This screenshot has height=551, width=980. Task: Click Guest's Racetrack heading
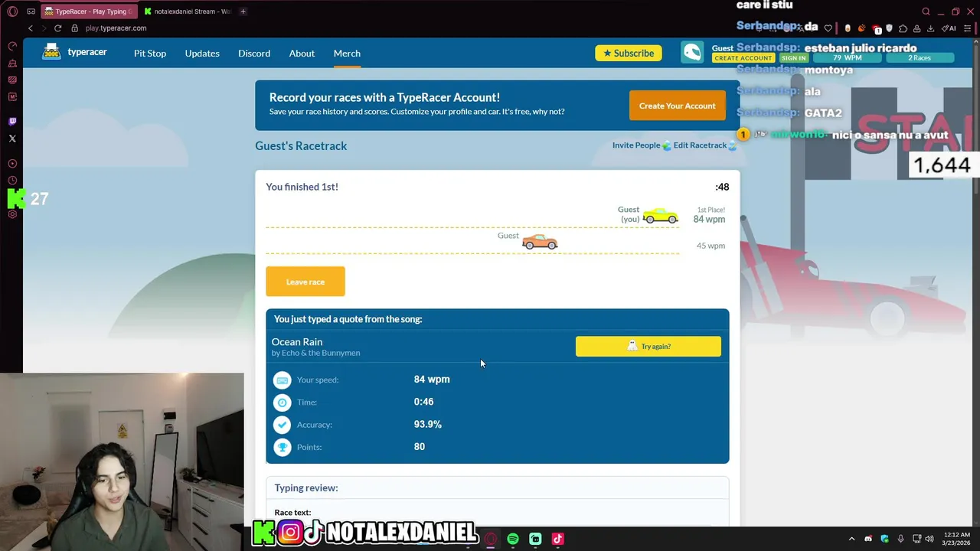coord(301,146)
